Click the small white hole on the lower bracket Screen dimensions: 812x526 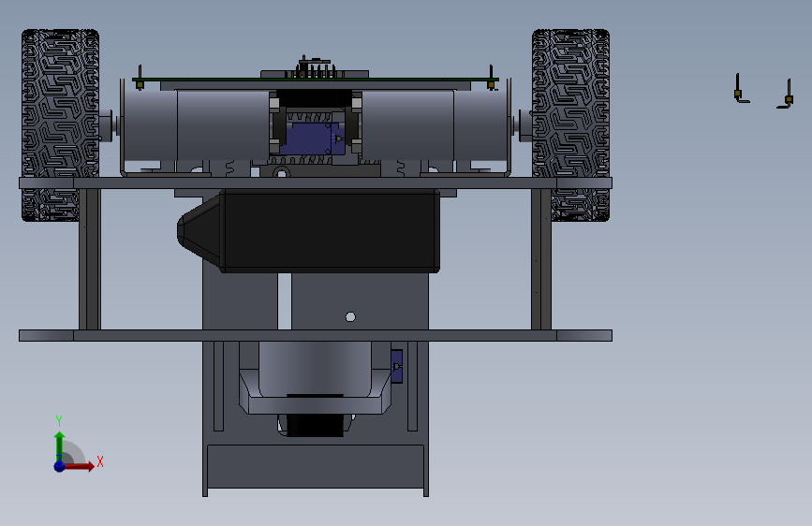coord(350,317)
